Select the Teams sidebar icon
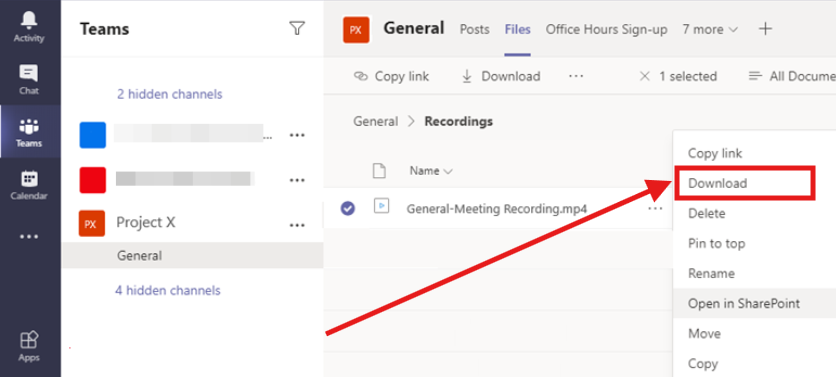The width and height of the screenshot is (836, 377). [29, 132]
